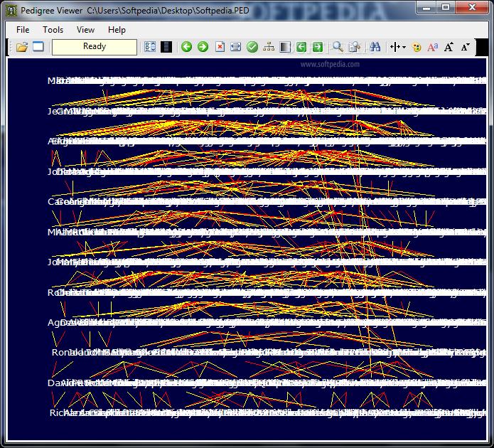Click the green right arrow forward button
This screenshot has height=448, width=494.
[203, 47]
